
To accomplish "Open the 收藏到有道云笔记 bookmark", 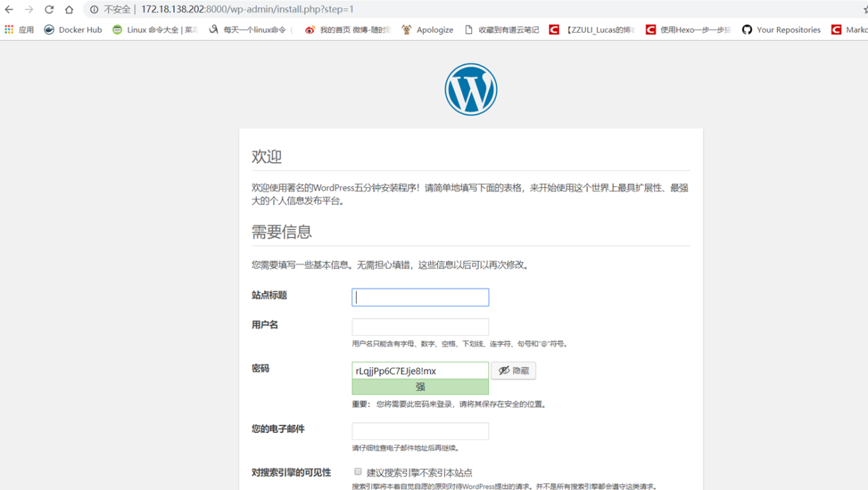I will click(502, 30).
